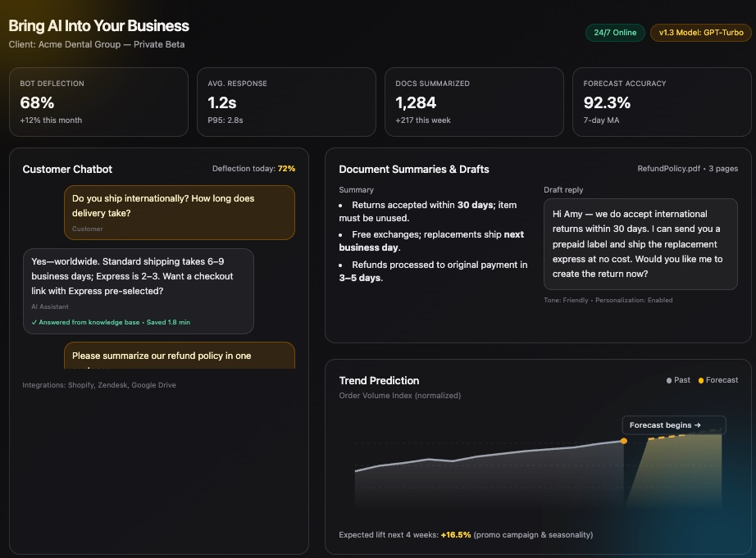Click the Deflection today 72% indicator

point(253,169)
